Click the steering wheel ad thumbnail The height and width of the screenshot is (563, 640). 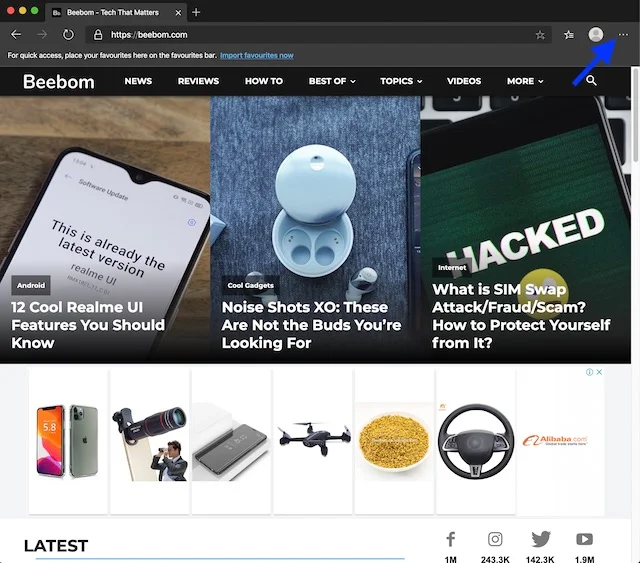coord(476,441)
